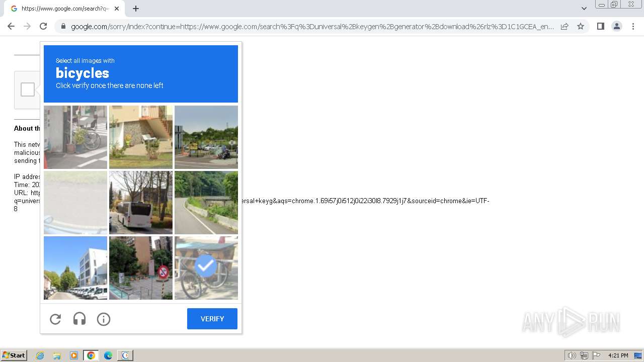Screen dimensions: 644x362
Task: Open the Windows Start menu
Action: (x=14, y=355)
